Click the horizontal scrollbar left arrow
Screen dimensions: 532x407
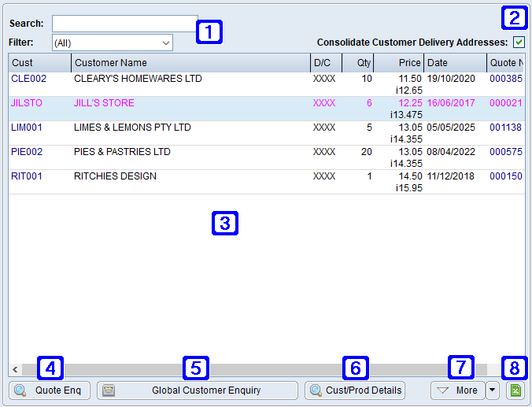(15, 369)
